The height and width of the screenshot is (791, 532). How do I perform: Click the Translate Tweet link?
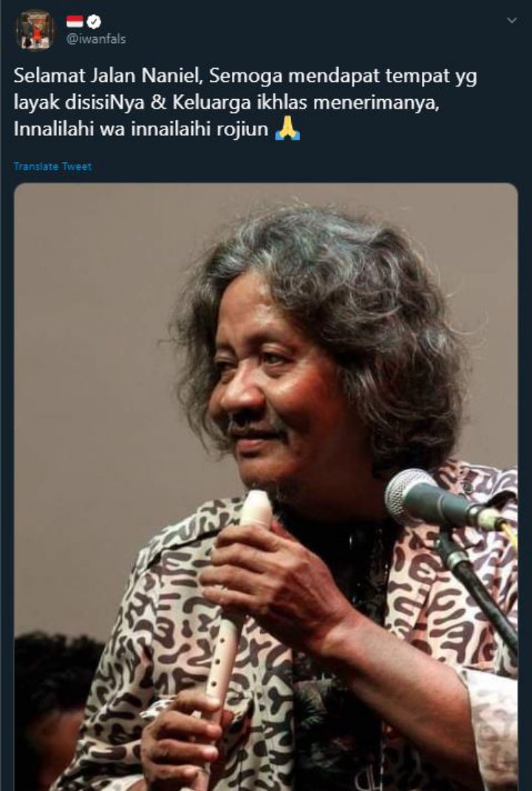(52, 166)
